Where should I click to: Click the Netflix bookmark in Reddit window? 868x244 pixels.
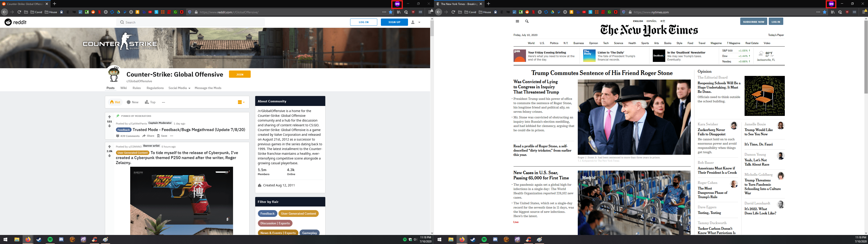99,12
